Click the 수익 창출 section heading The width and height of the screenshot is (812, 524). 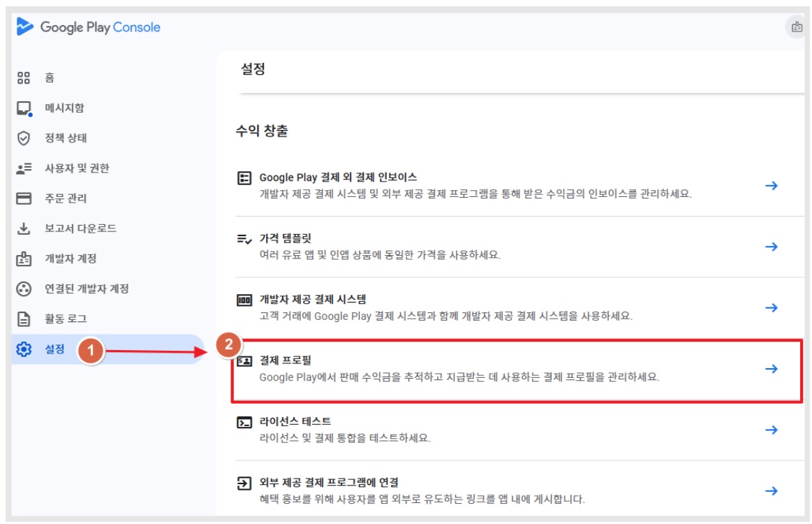pos(262,131)
